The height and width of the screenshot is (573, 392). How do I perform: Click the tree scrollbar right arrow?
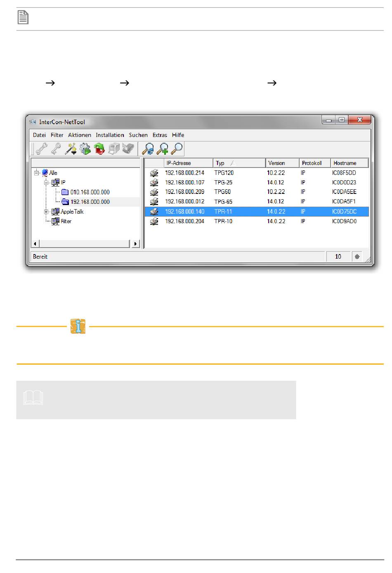[135, 244]
